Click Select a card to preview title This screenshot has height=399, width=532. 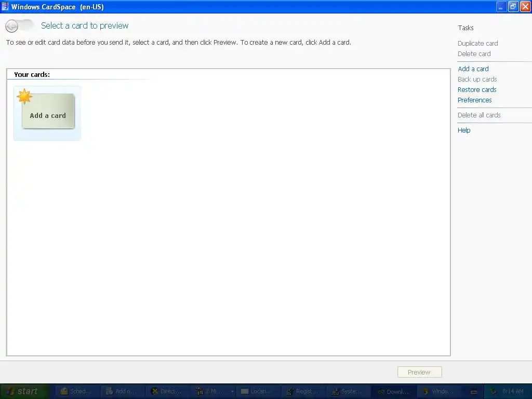tap(85, 25)
